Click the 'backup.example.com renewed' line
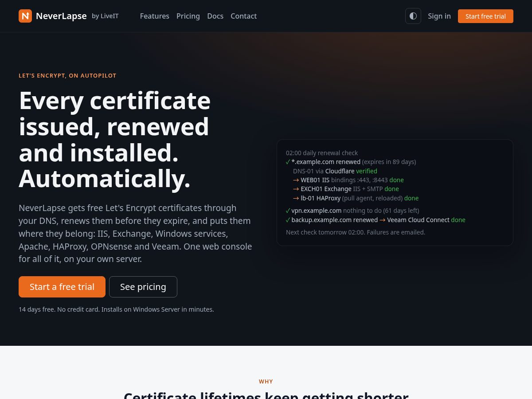Viewport: 532px width, 399px height. point(376,220)
